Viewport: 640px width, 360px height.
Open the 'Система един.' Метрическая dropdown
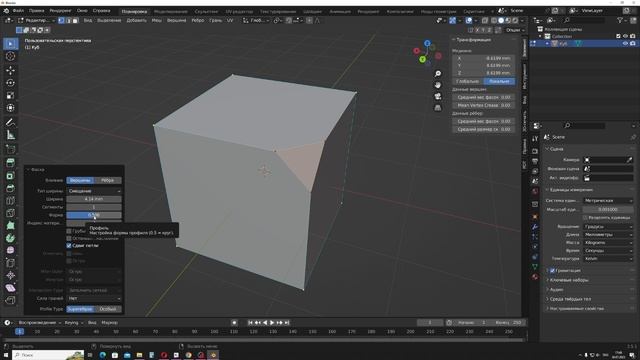pyautogui.click(x=608, y=201)
